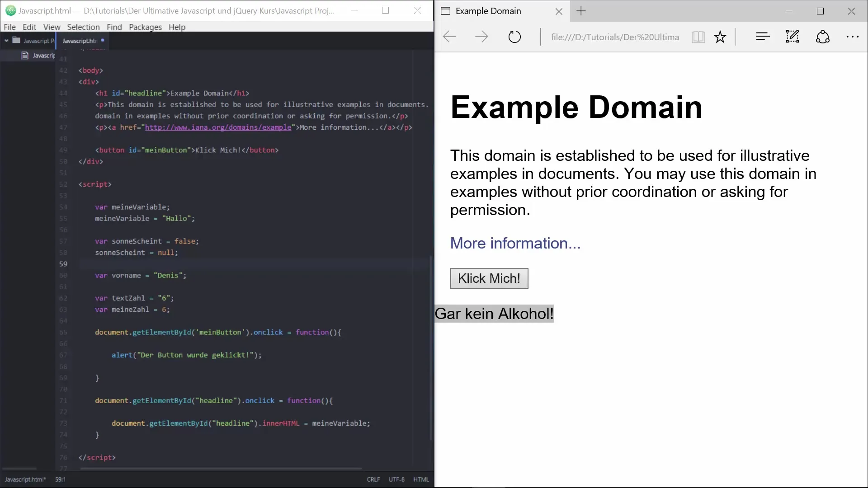The height and width of the screenshot is (488, 868).
Task: Click cursor position 59:1 in status bar
Action: tap(61, 479)
